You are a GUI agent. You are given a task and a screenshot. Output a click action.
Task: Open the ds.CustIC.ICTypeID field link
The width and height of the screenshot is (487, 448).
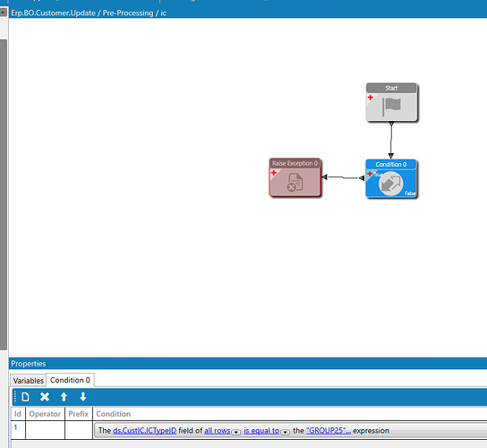145,431
